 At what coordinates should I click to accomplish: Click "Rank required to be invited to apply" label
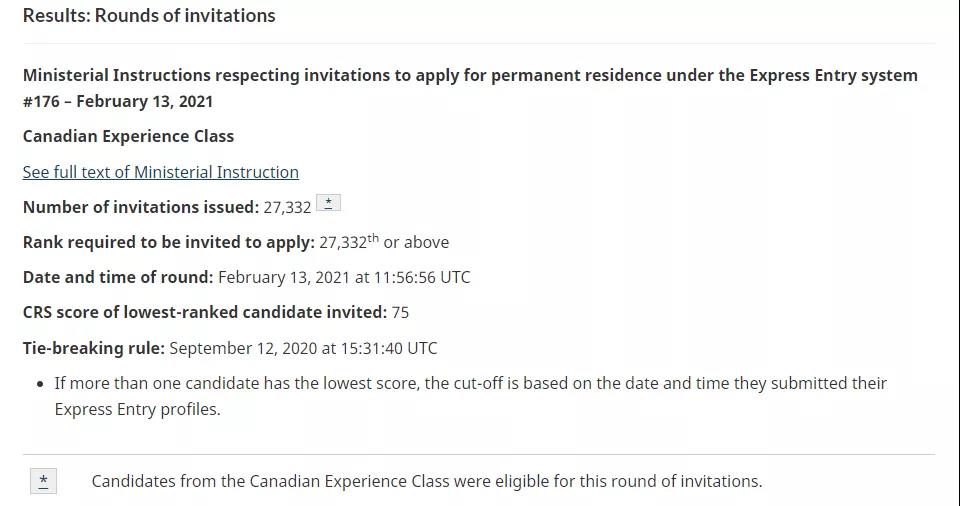[x=168, y=242]
